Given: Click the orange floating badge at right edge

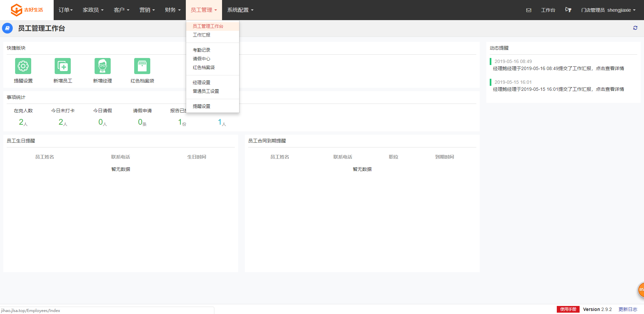Looking at the screenshot, I should coord(641,290).
